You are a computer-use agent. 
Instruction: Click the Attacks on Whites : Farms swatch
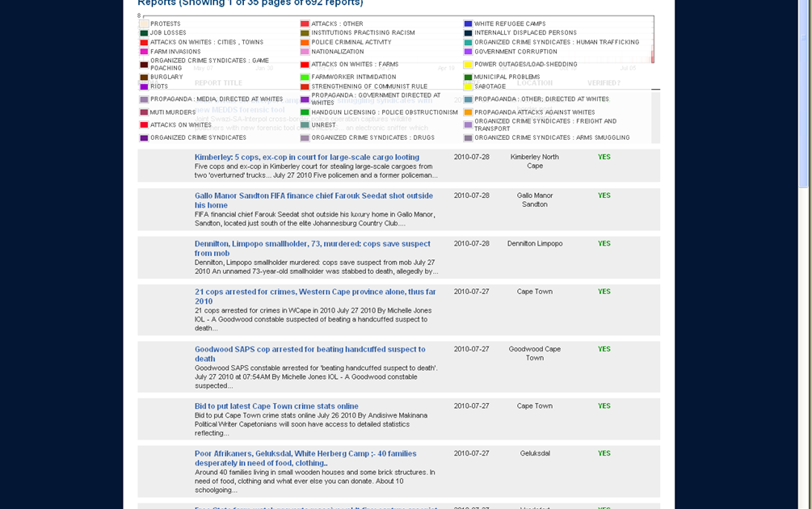[305, 65]
